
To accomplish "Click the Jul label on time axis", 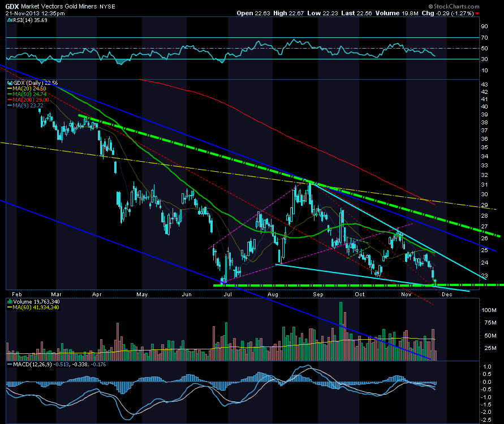I will click(227, 295).
